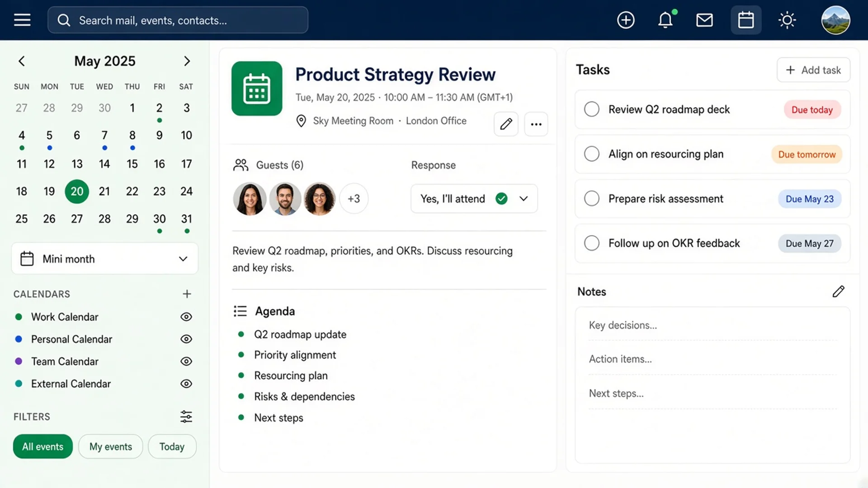Show the +3 additional guests
Image resolution: width=868 pixels, height=488 pixels.
(354, 198)
